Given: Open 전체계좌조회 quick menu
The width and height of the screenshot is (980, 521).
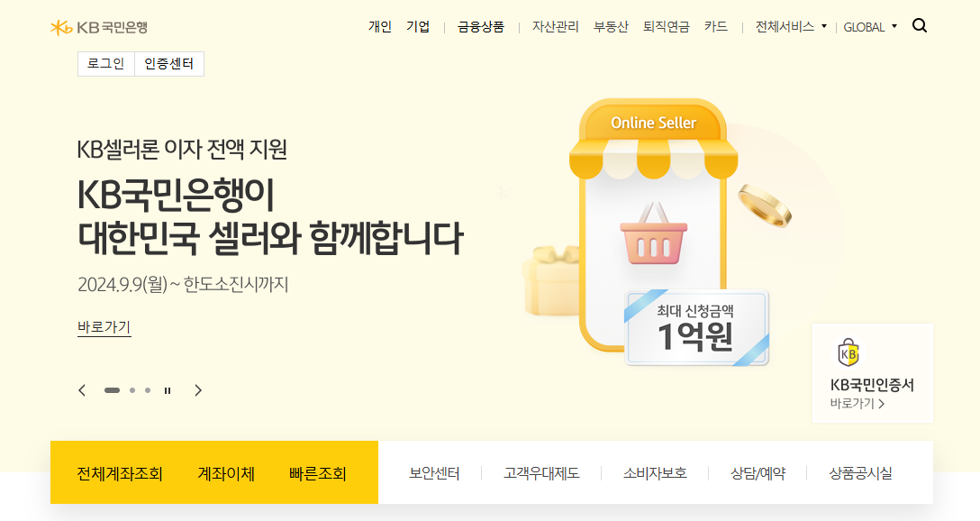Looking at the screenshot, I should 120,473.
